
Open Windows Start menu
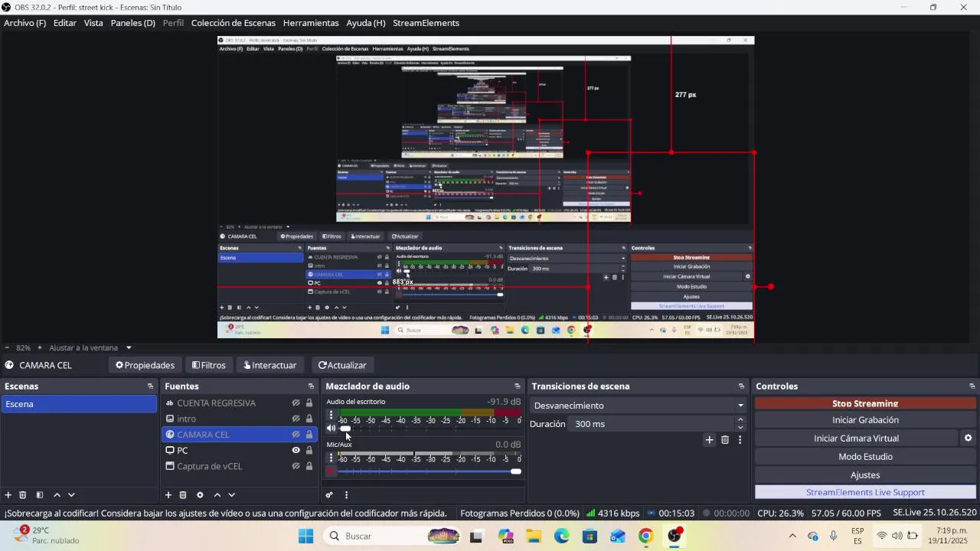pyautogui.click(x=305, y=536)
